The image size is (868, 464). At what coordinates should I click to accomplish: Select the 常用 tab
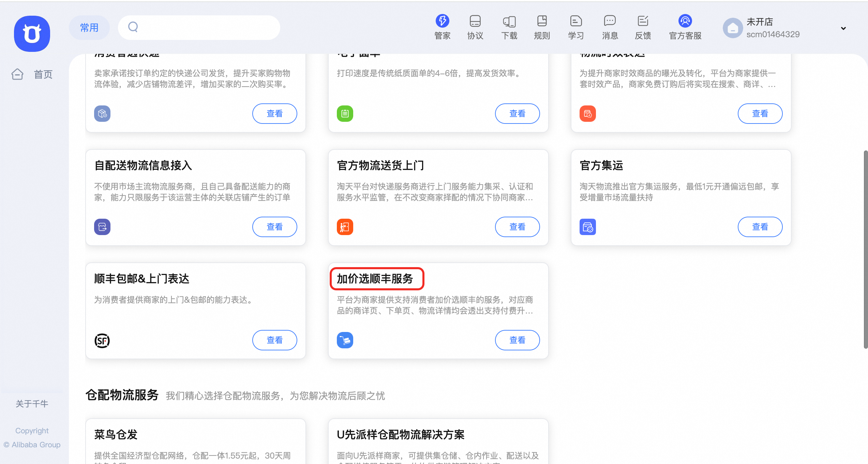[89, 28]
